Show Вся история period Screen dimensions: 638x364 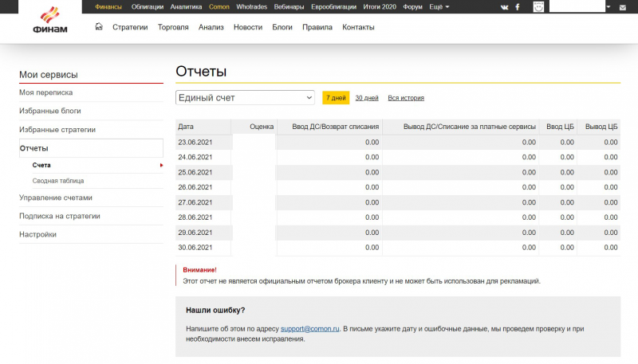point(406,98)
